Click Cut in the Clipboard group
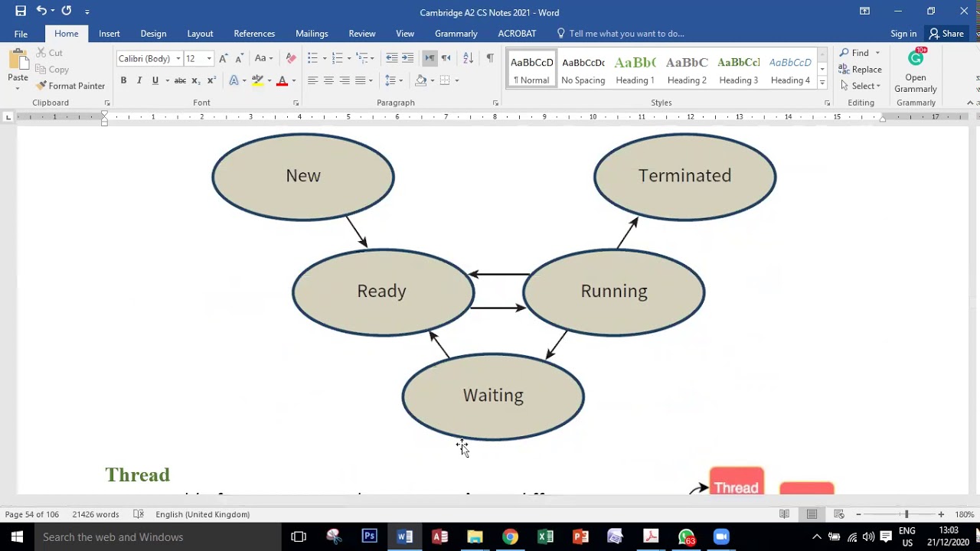This screenshot has height=551, width=980. tap(49, 53)
